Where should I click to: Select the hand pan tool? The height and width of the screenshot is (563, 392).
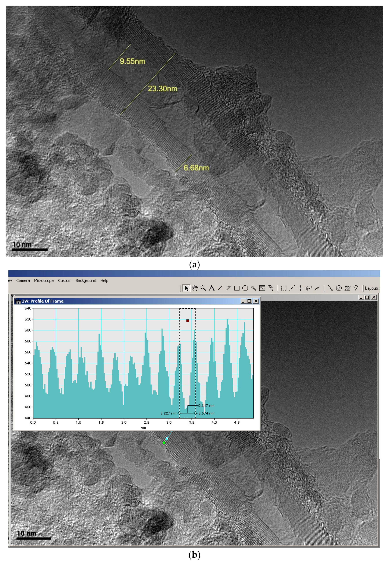tap(195, 288)
